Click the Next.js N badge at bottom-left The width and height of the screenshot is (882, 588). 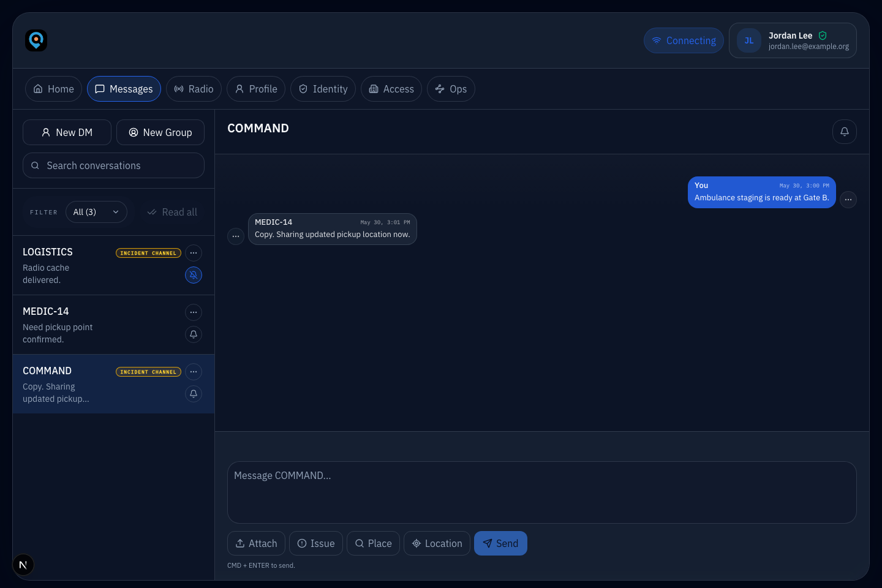[23, 565]
